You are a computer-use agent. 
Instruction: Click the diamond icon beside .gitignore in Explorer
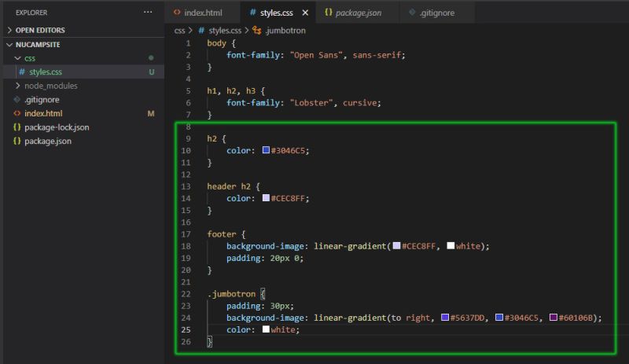click(17, 100)
